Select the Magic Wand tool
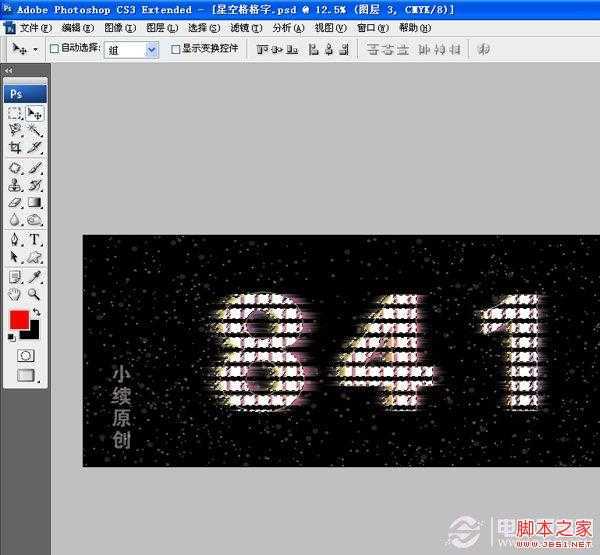This screenshot has height=555, width=600. [x=35, y=130]
